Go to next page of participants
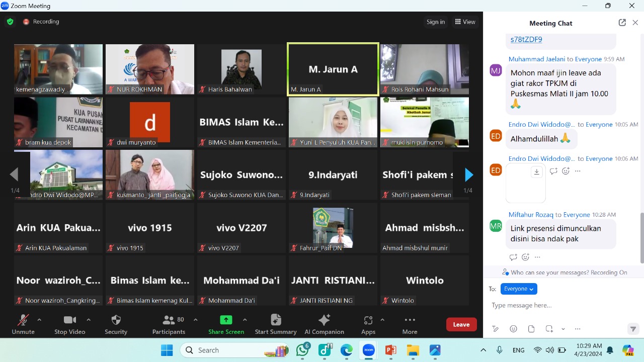The width and height of the screenshot is (644, 362). [x=468, y=175]
